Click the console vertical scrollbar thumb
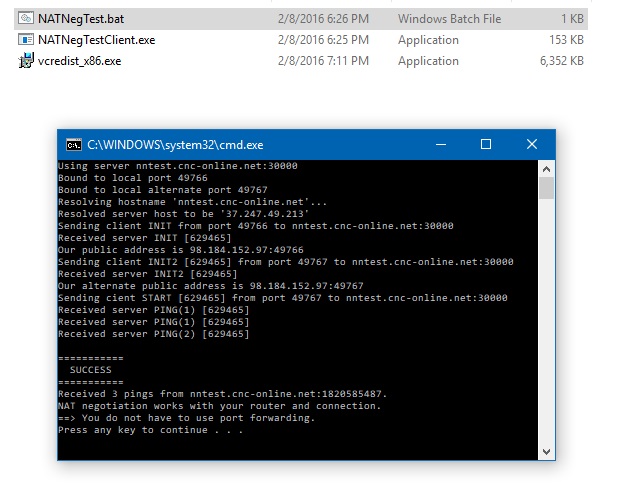621x497 pixels. (546, 189)
